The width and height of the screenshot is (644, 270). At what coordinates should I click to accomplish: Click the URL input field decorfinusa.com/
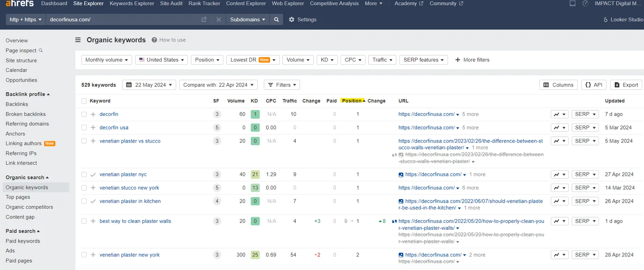[123, 19]
